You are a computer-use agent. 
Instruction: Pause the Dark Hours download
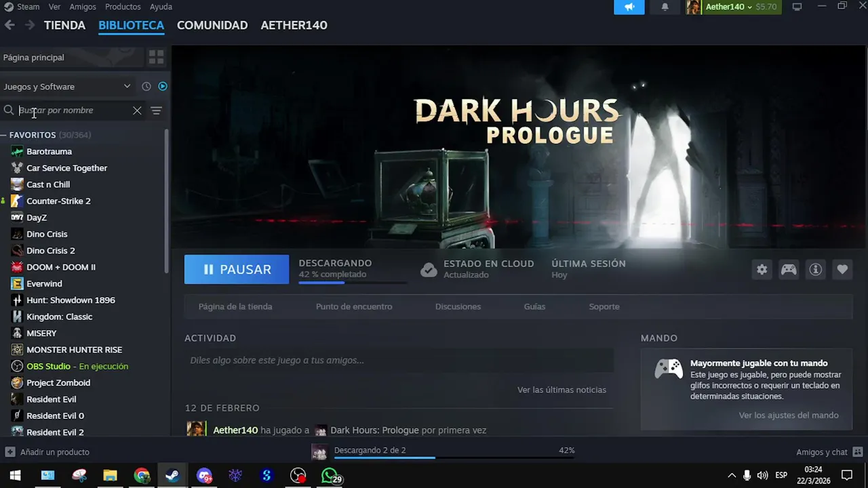[237, 269]
